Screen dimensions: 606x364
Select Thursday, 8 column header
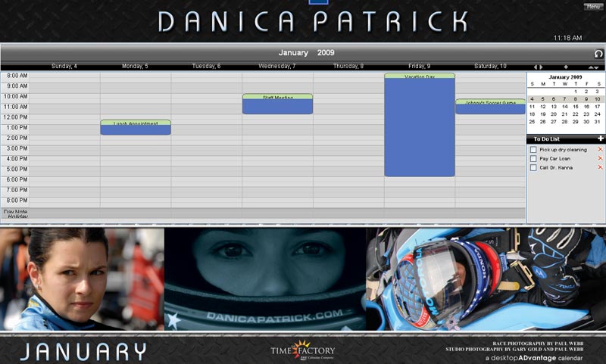click(348, 66)
